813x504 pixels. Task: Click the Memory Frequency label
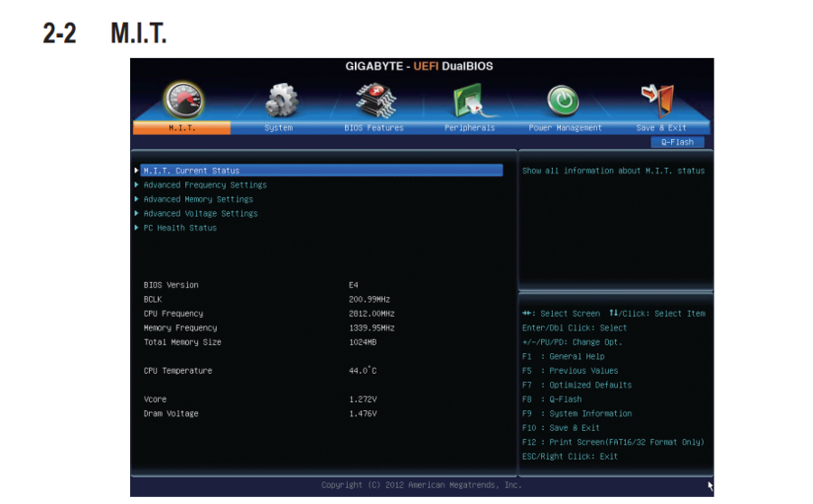(181, 328)
